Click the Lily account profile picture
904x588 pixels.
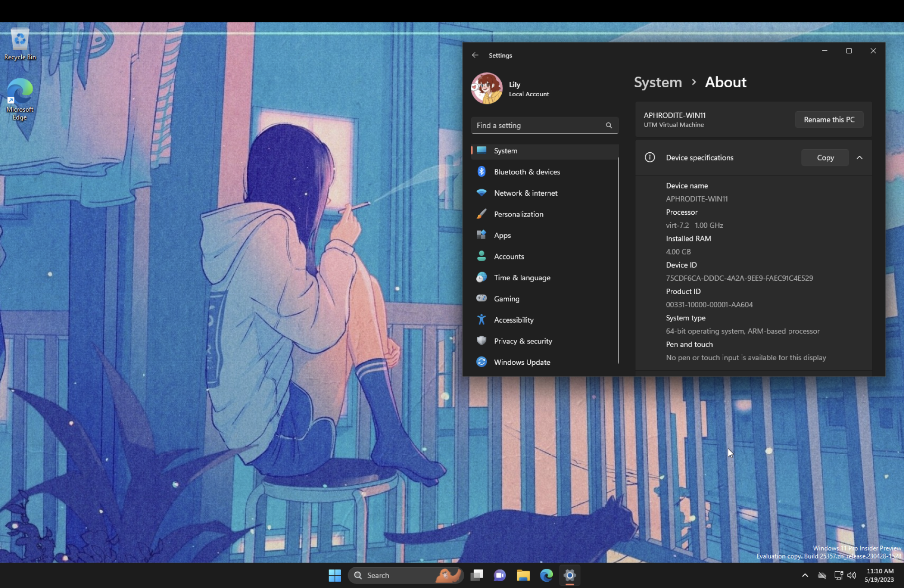[487, 89]
